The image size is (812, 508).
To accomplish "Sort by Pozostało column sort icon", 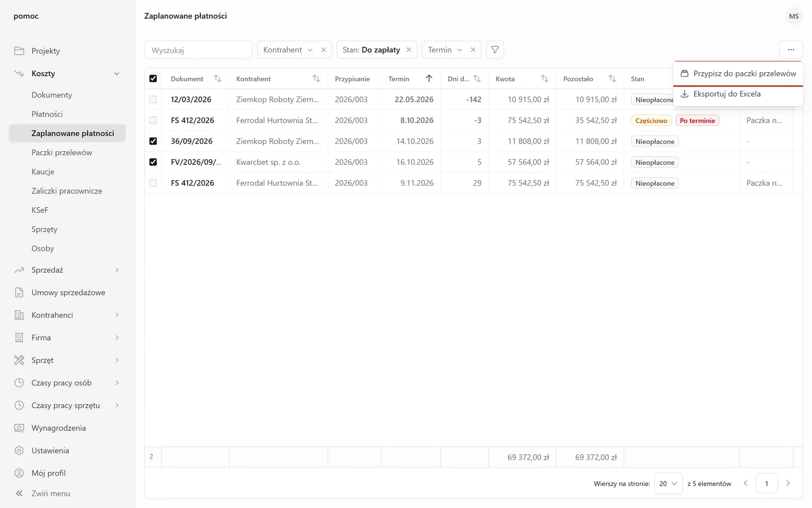I will (x=612, y=78).
